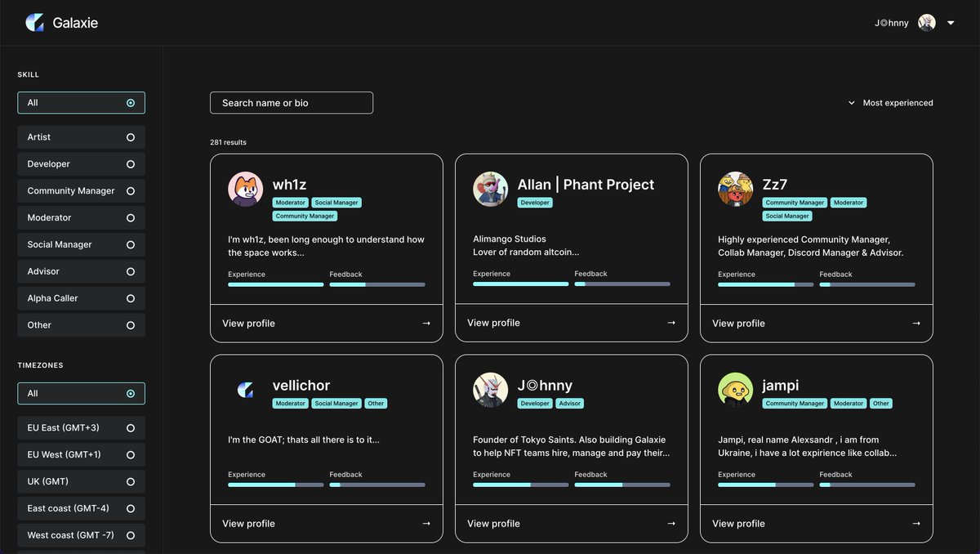Select the All skill filter
The height and width of the screenshot is (554, 980).
81,103
